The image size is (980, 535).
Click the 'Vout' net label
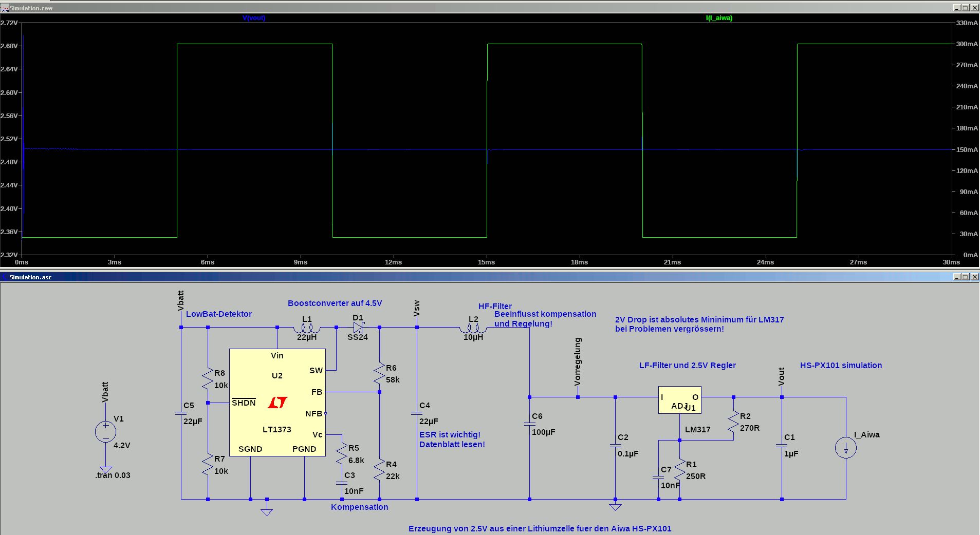pyautogui.click(x=781, y=376)
